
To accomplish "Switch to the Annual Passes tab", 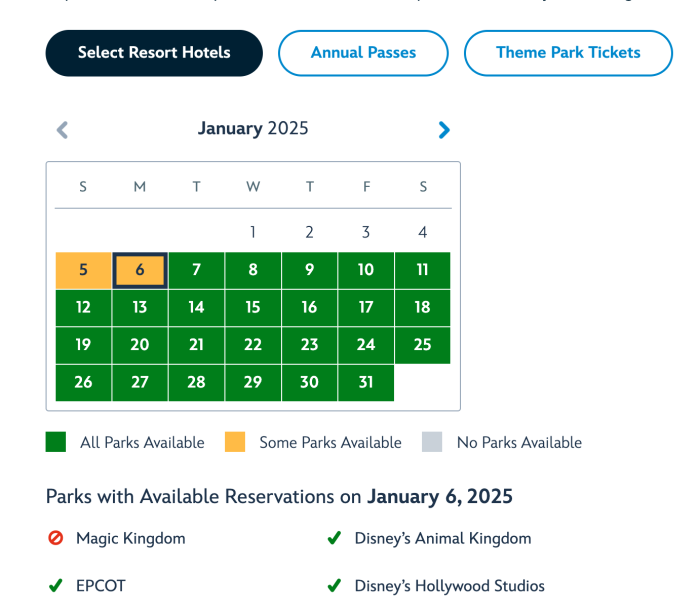I will [x=363, y=53].
